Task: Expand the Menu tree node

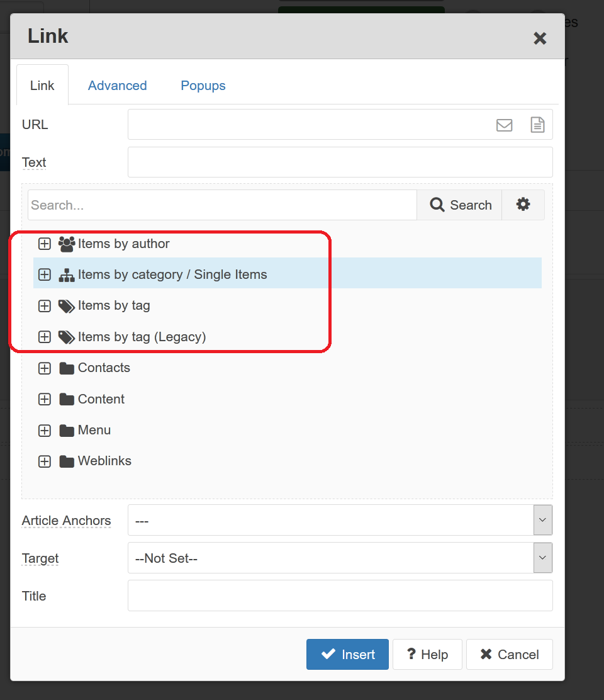Action: click(45, 431)
